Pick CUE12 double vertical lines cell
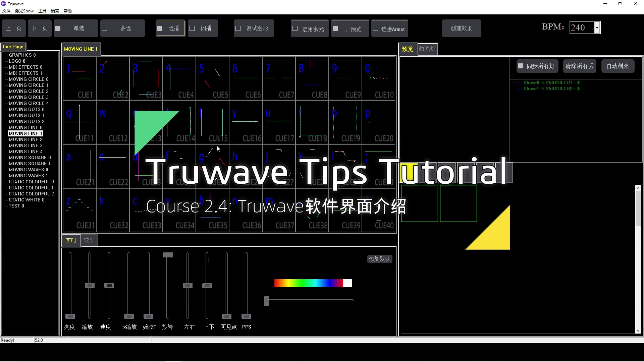 pos(113,122)
